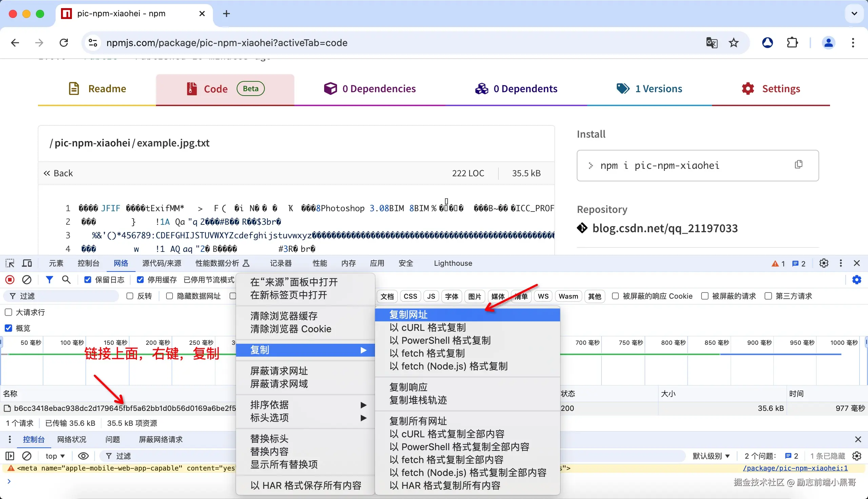Open the DevTools settings gear
The height and width of the screenshot is (499, 868).
[x=824, y=263]
